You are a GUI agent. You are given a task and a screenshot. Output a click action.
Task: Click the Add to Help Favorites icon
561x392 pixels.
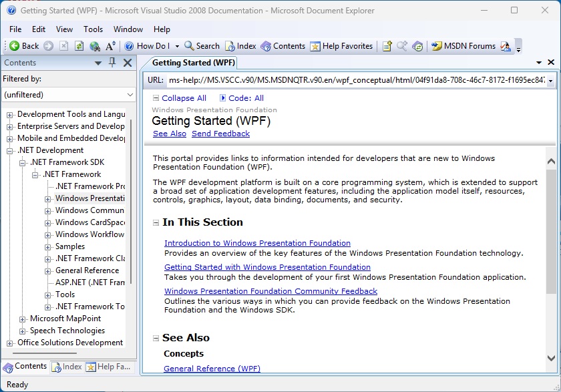pos(387,46)
